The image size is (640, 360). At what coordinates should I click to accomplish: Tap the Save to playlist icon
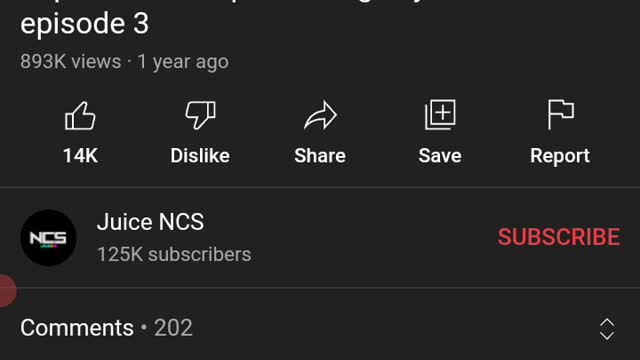pyautogui.click(x=440, y=115)
